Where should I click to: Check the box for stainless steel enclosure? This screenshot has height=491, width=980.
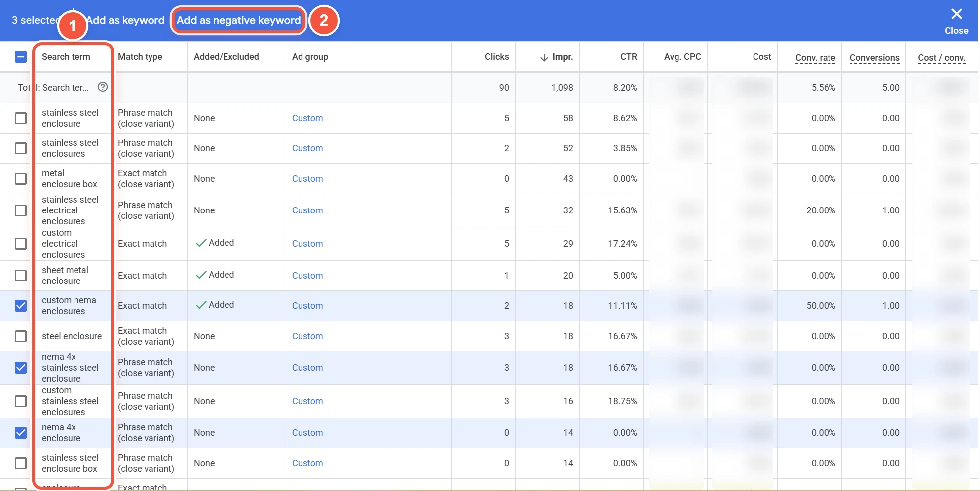[x=21, y=118]
